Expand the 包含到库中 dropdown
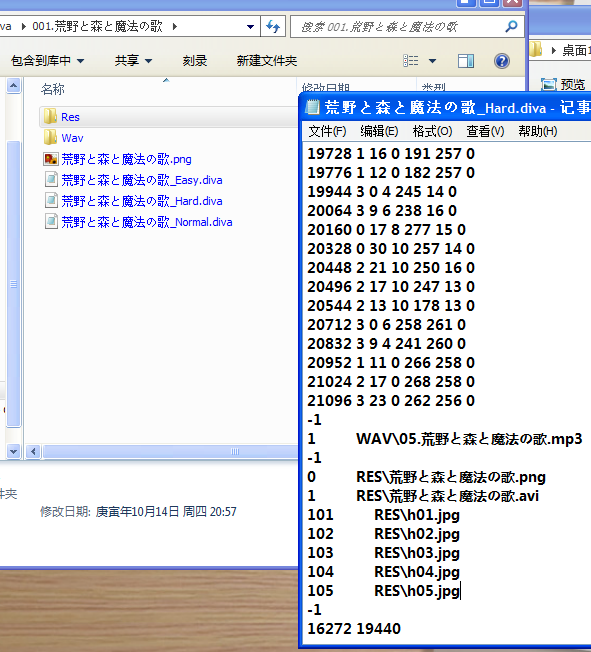Image resolution: width=591 pixels, height=652 pixels. point(81,61)
